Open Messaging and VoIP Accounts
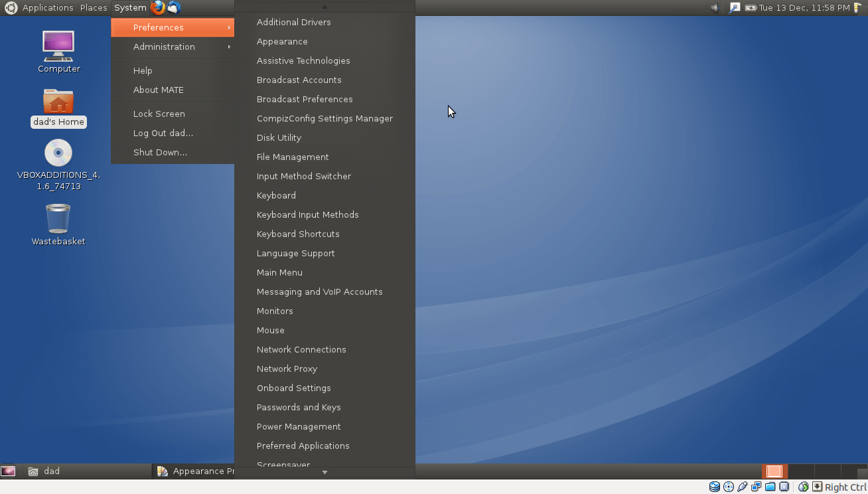This screenshot has width=868, height=494. pyautogui.click(x=325, y=291)
